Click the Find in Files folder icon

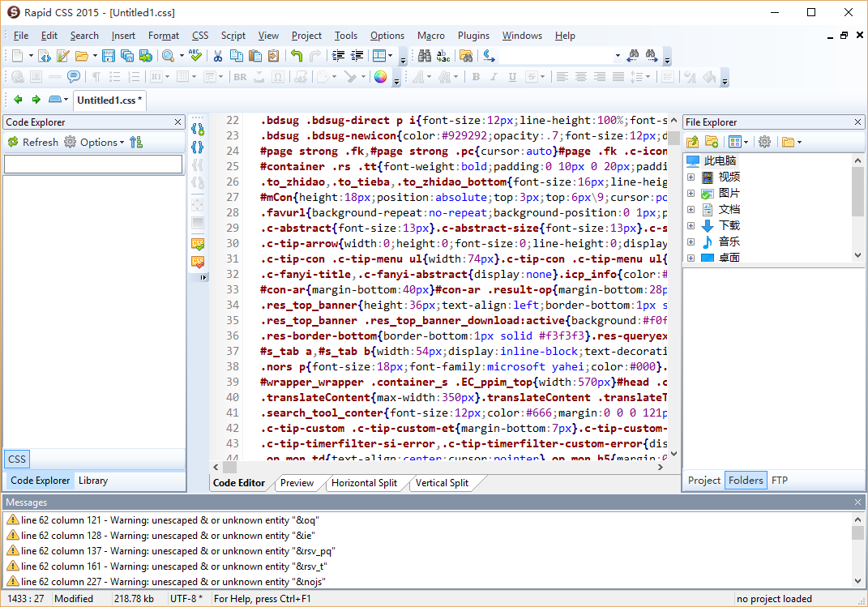tap(466, 55)
